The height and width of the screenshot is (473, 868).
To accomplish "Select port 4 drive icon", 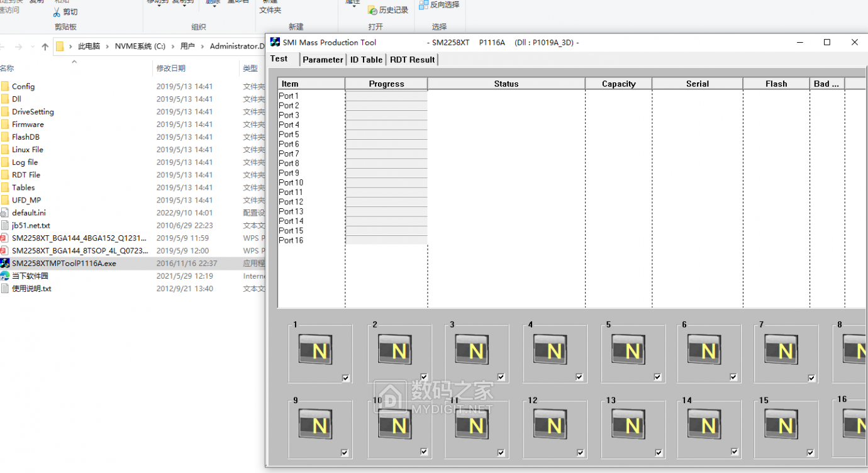I will click(550, 350).
